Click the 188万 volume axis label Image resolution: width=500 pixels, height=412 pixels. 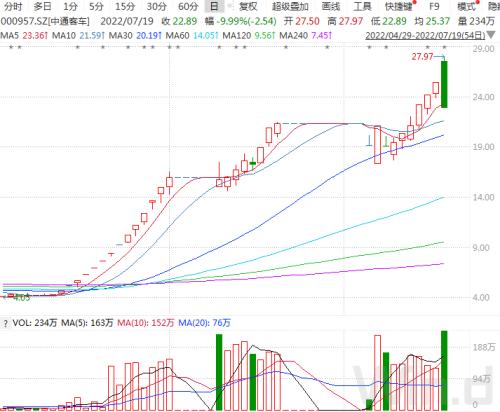pyautogui.click(x=484, y=347)
